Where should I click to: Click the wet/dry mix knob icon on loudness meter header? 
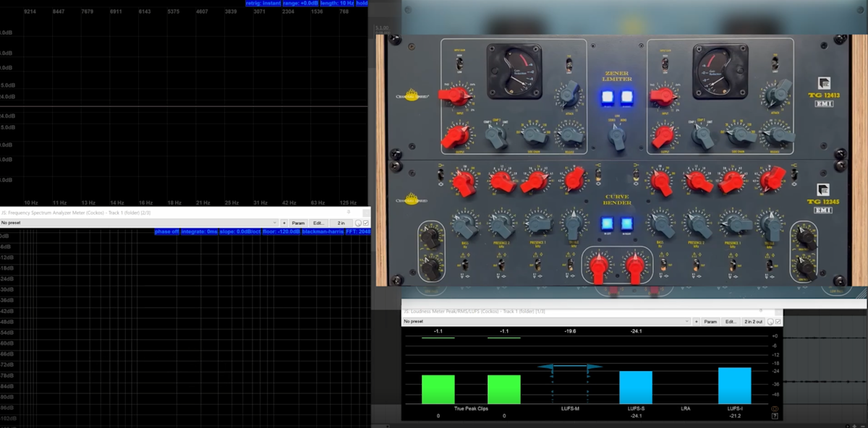[x=771, y=322]
